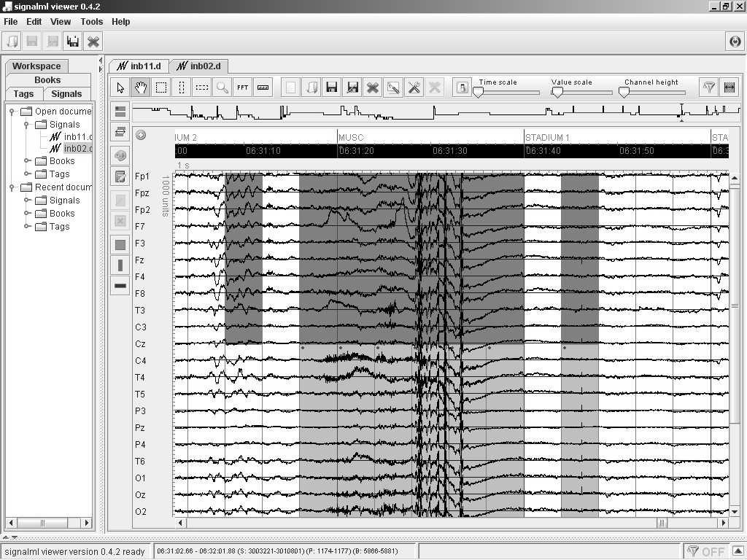This screenshot has width=747, height=560.
Task: Click the signal plot's vertical scrollbar down arrow
Action: click(x=735, y=511)
